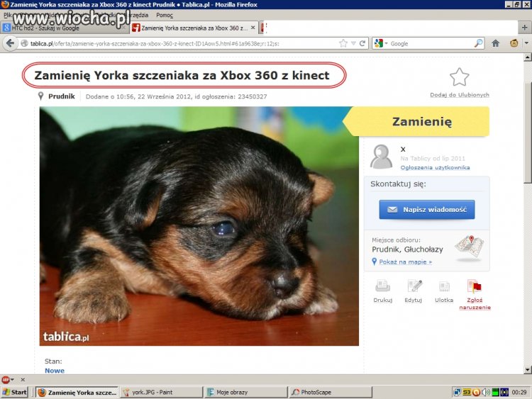Open the URL history dropdown arrow
532x399 pixels.
tap(353, 43)
